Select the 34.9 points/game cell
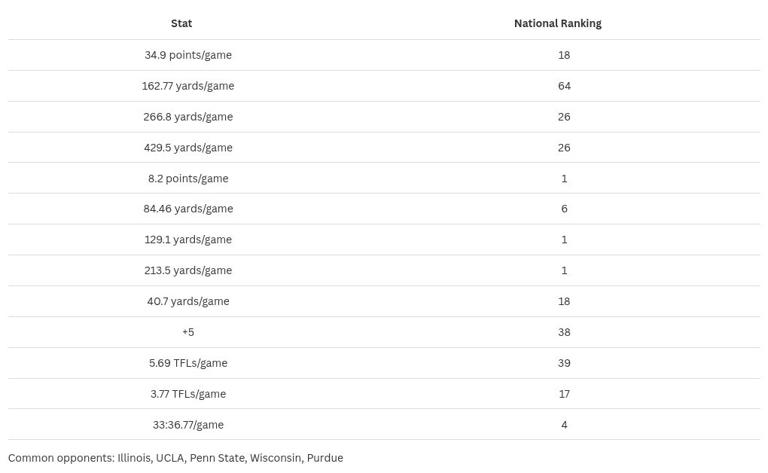 tap(188, 55)
